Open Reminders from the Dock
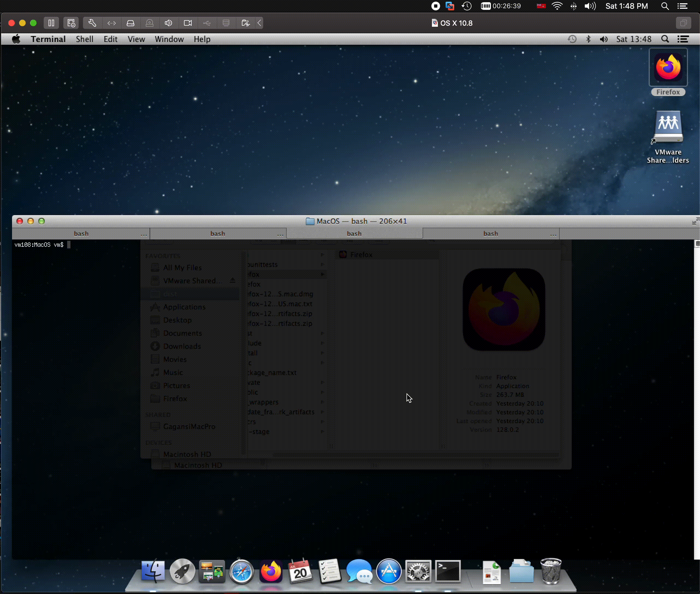 [x=330, y=571]
